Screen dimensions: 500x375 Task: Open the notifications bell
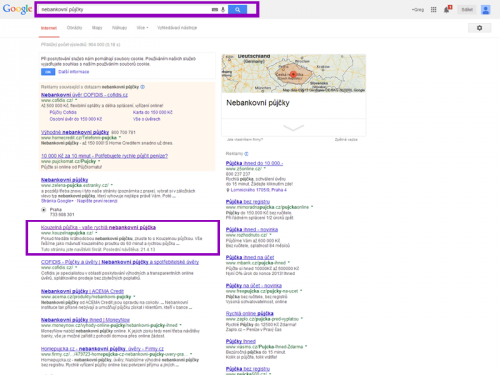click(x=447, y=9)
